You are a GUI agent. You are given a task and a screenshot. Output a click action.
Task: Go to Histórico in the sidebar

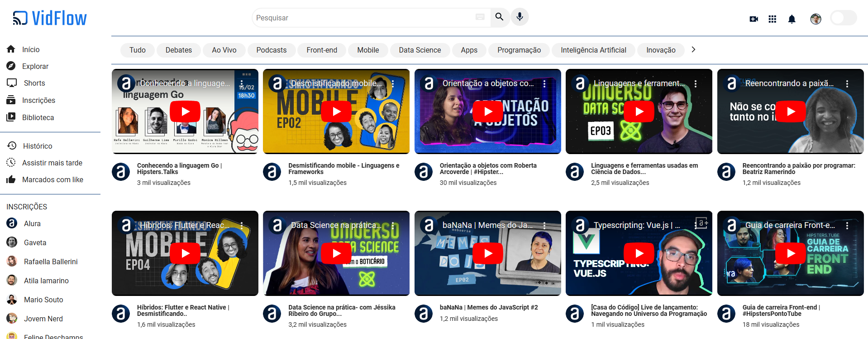tap(38, 146)
